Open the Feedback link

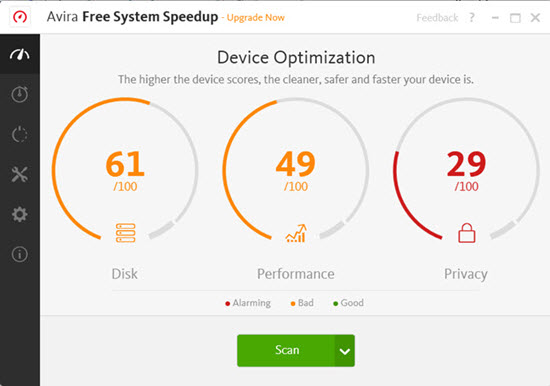click(x=437, y=18)
